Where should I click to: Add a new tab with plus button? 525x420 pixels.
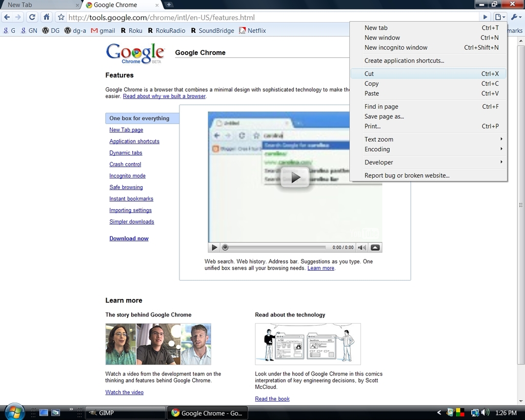click(169, 5)
